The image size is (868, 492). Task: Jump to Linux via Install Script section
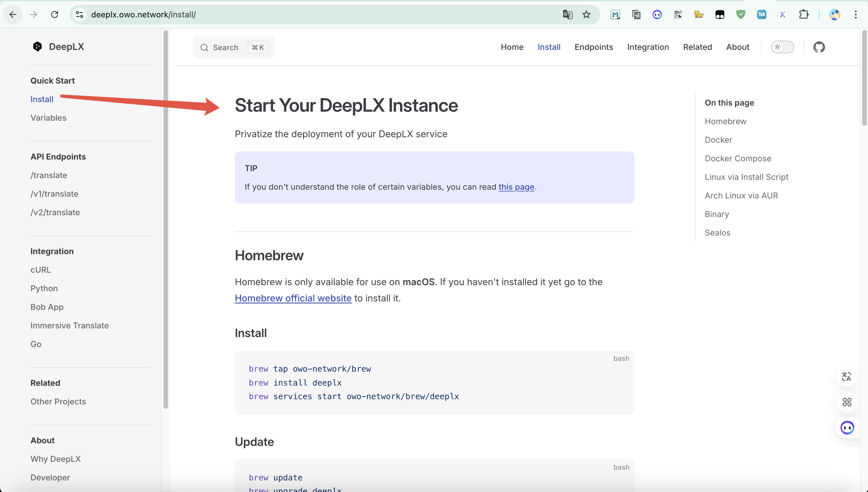746,177
